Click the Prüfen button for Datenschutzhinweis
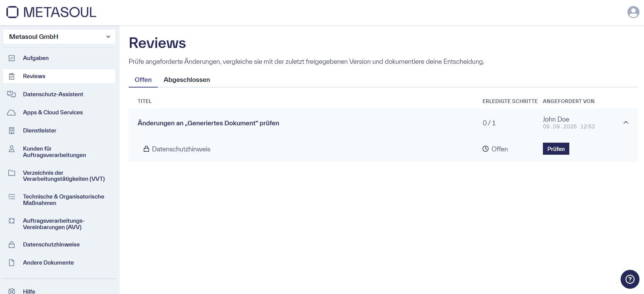644x294 pixels. tap(556, 149)
